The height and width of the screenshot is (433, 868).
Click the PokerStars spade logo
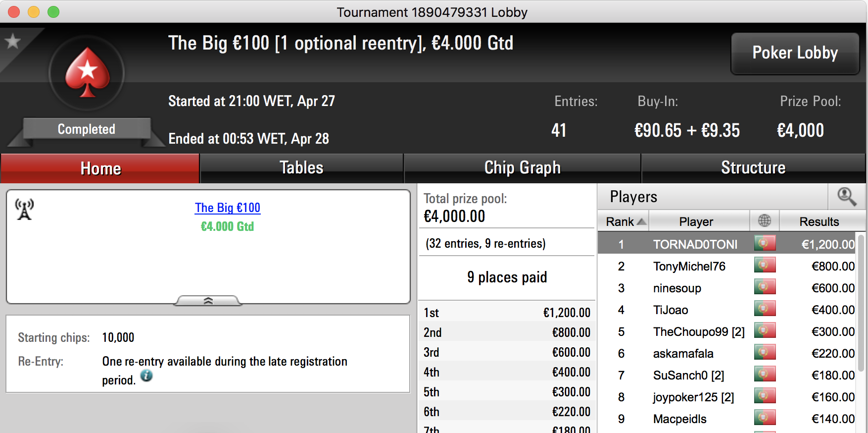tap(87, 73)
